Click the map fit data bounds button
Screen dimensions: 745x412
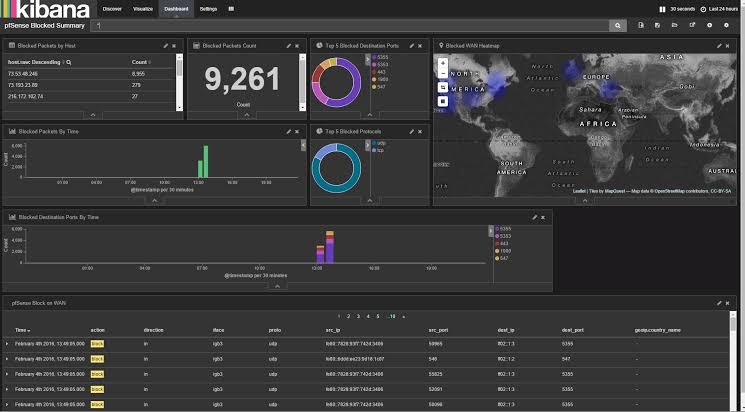pyautogui.click(x=443, y=87)
